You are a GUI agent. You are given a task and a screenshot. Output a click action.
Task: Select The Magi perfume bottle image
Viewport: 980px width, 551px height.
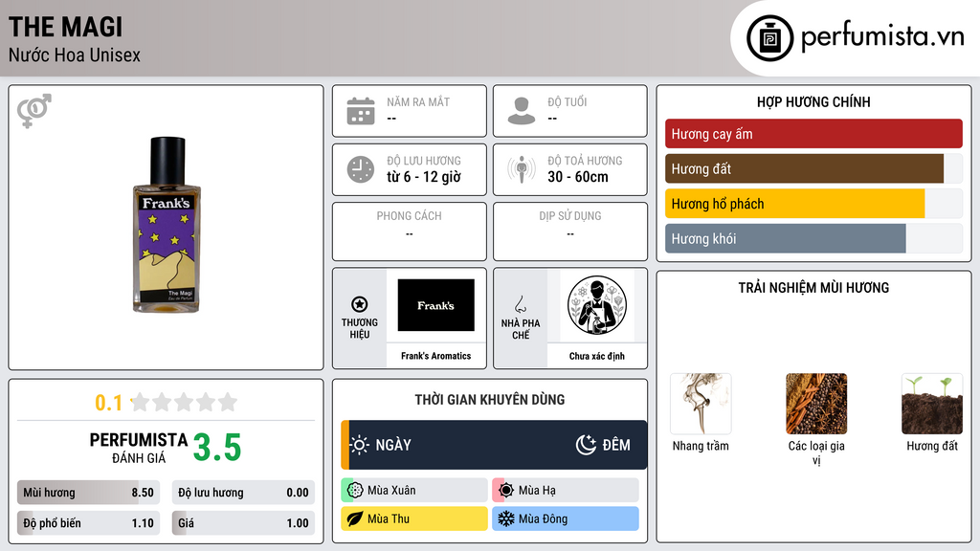point(167,225)
